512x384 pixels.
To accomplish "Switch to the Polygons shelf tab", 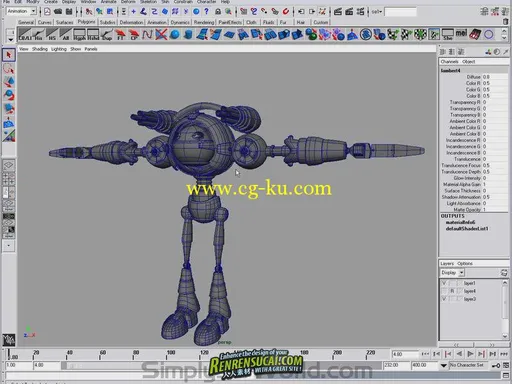I will tap(86, 22).
